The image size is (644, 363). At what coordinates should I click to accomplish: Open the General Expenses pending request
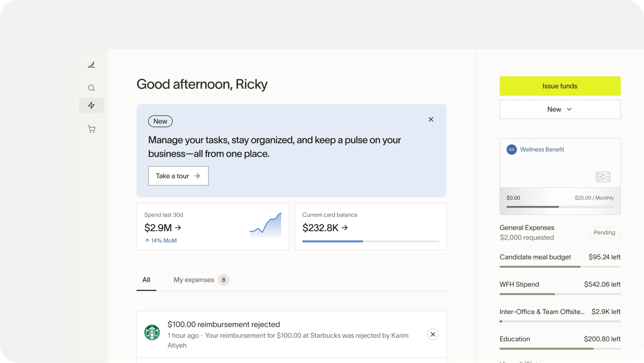point(559,232)
